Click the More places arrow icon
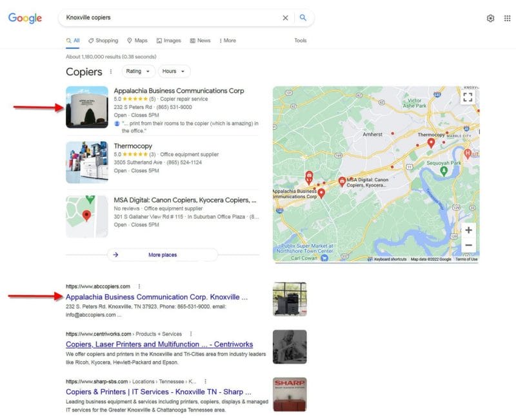The width and height of the screenshot is (516, 420). coord(116,254)
